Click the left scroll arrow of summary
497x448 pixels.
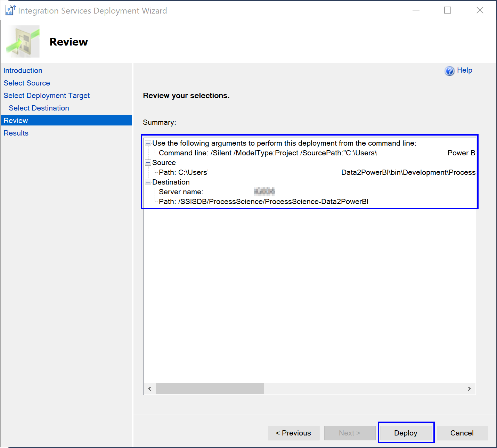pos(150,389)
